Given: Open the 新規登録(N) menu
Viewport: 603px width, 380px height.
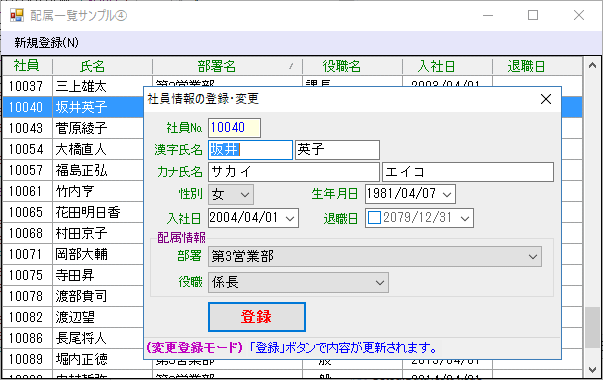Looking at the screenshot, I should tap(46, 42).
